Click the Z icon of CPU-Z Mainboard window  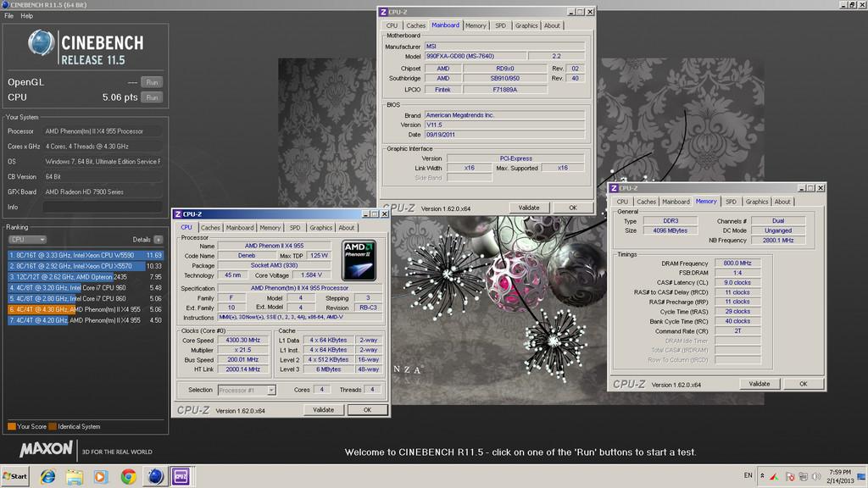(x=383, y=12)
